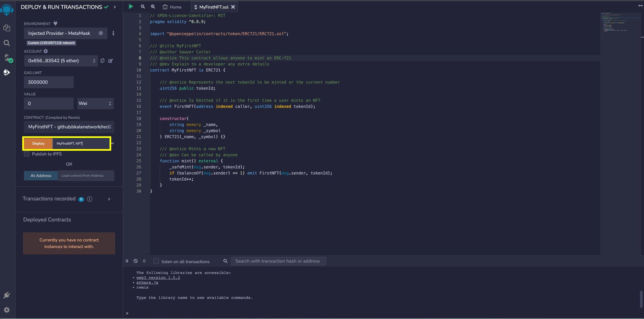The height and width of the screenshot is (319, 644).
Task: Open the Wei value unit dropdown
Action: (x=95, y=103)
